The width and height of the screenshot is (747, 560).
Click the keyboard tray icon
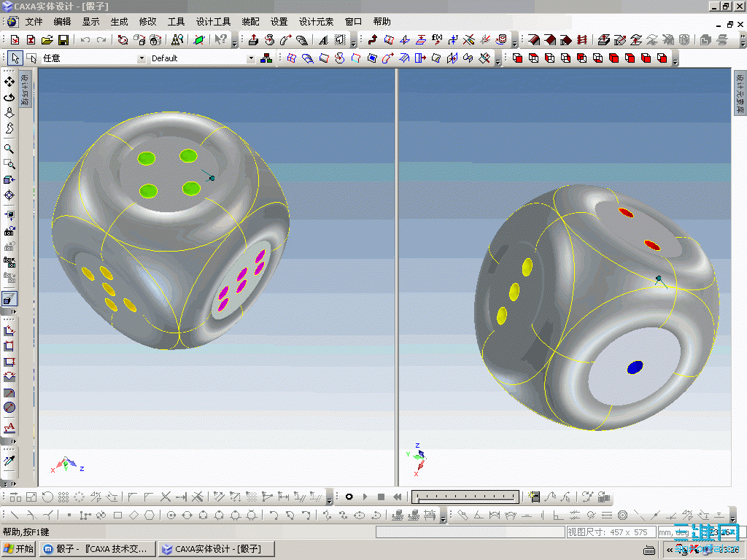pyautogui.click(x=649, y=550)
